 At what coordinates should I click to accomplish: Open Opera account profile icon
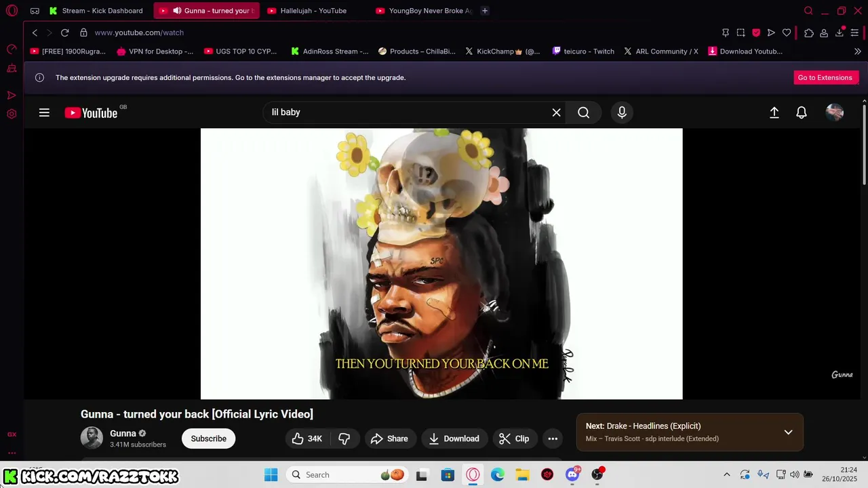click(824, 33)
